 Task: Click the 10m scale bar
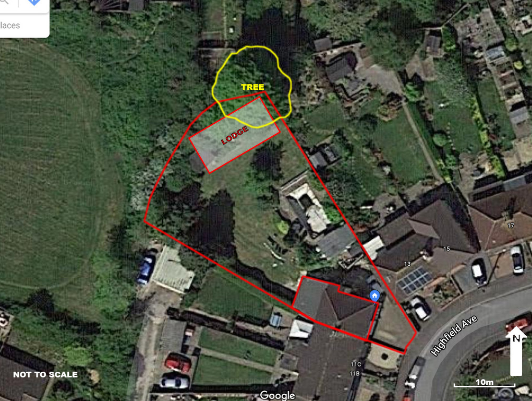point(485,384)
